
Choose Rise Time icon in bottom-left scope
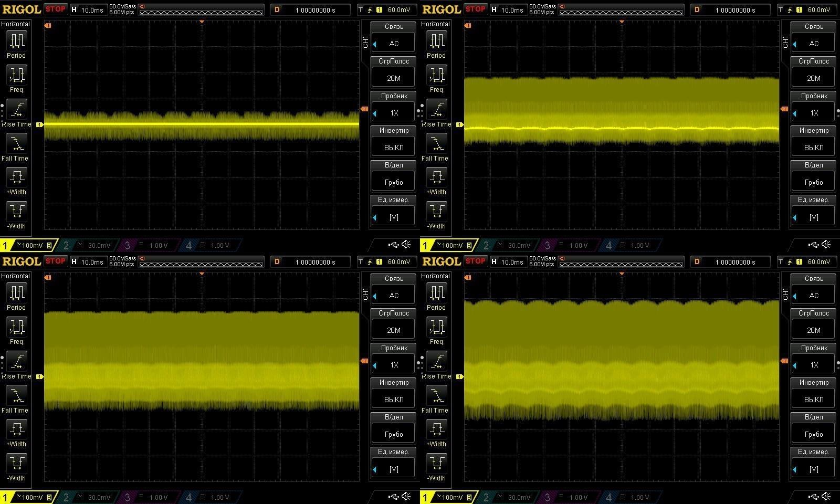click(x=16, y=362)
